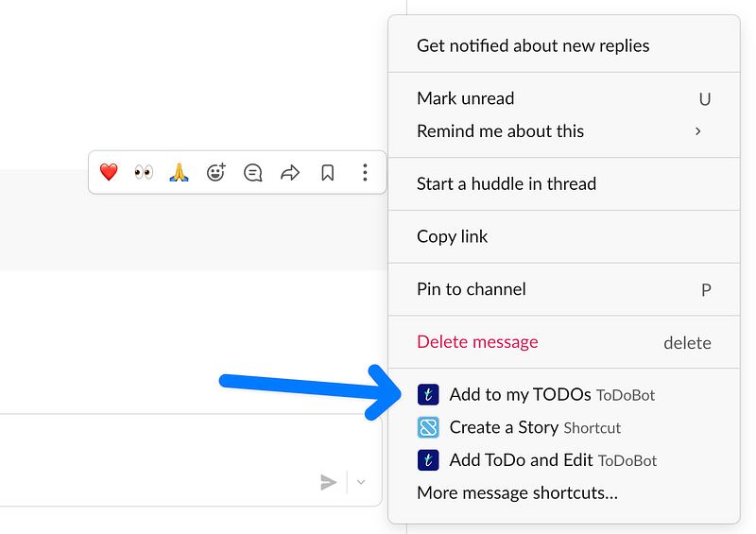
Task: Forward message with the share arrow icon
Action: [x=290, y=172]
